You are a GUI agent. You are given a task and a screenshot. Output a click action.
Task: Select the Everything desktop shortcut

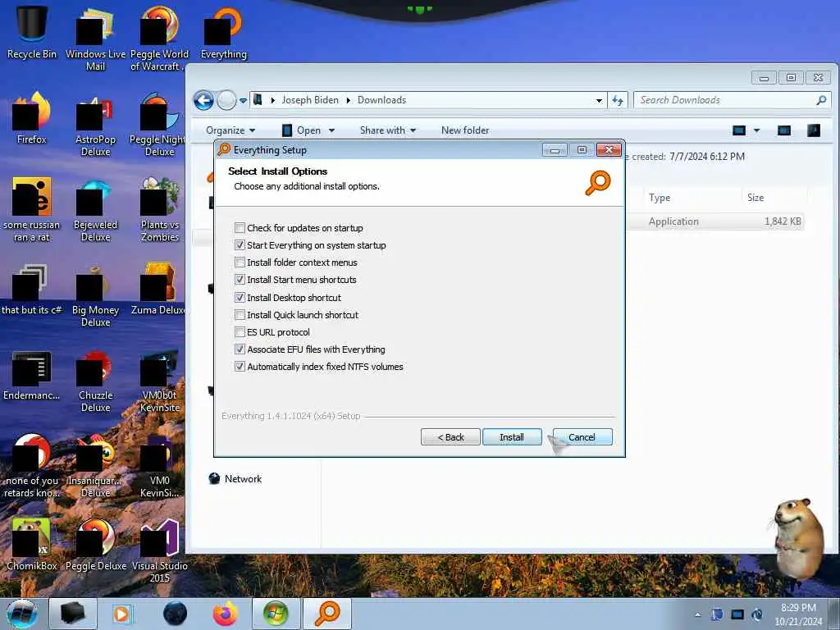(223, 33)
